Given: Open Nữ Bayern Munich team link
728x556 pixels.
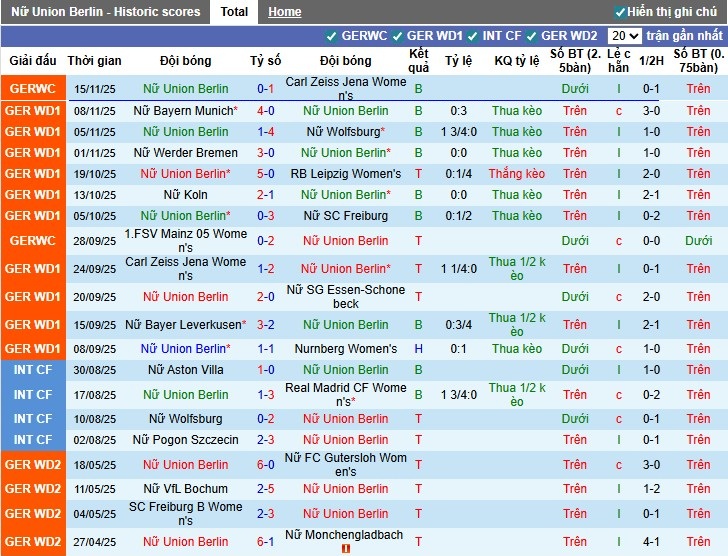Looking at the screenshot, I should click(182, 111).
